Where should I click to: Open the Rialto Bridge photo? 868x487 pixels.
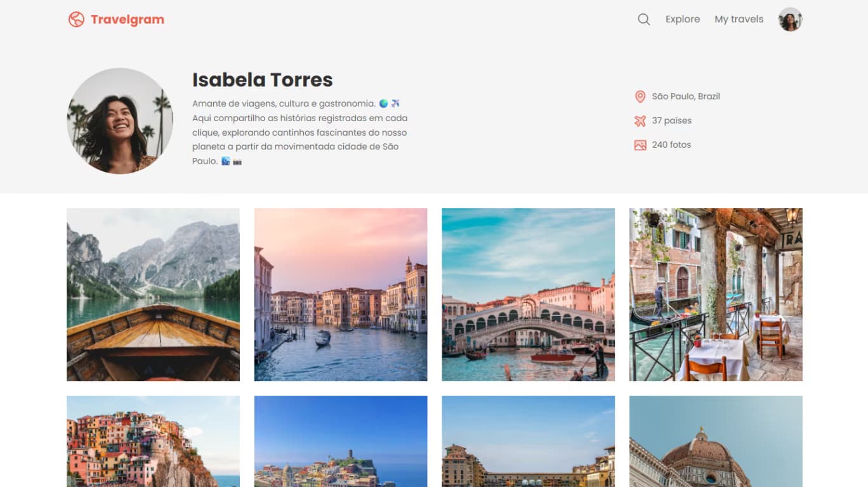(528, 294)
